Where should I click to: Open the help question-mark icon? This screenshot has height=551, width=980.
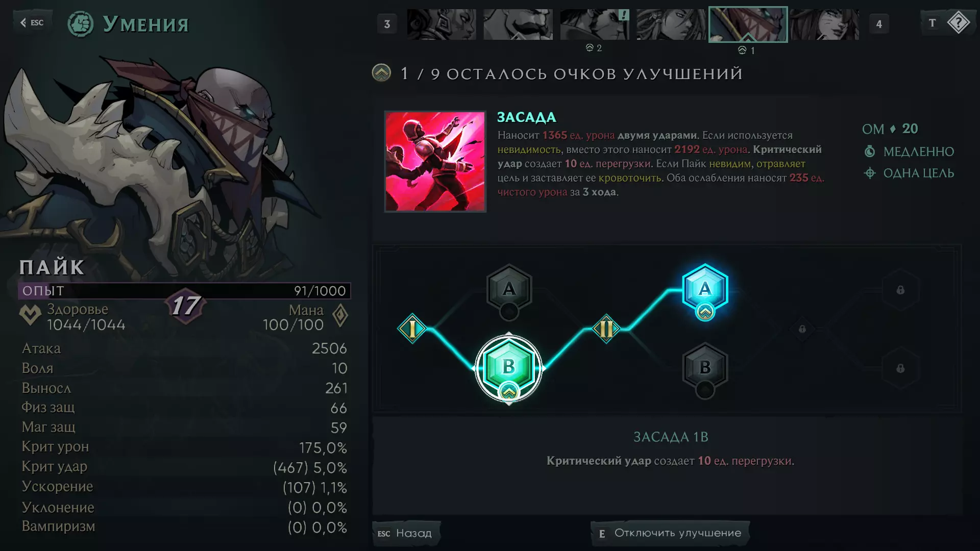click(958, 23)
